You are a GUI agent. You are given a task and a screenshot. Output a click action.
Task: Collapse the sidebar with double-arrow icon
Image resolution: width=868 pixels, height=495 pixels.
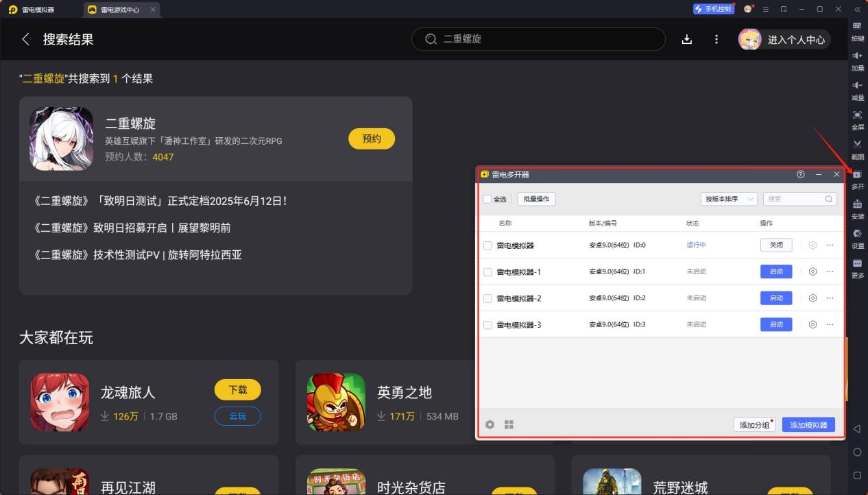pyautogui.click(x=857, y=9)
